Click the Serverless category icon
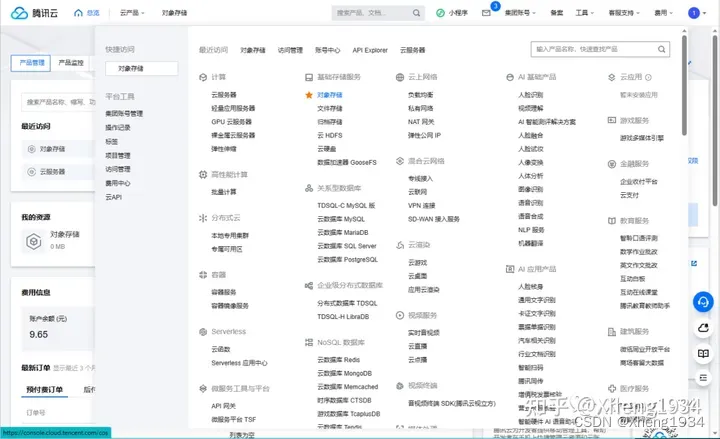 click(x=203, y=332)
